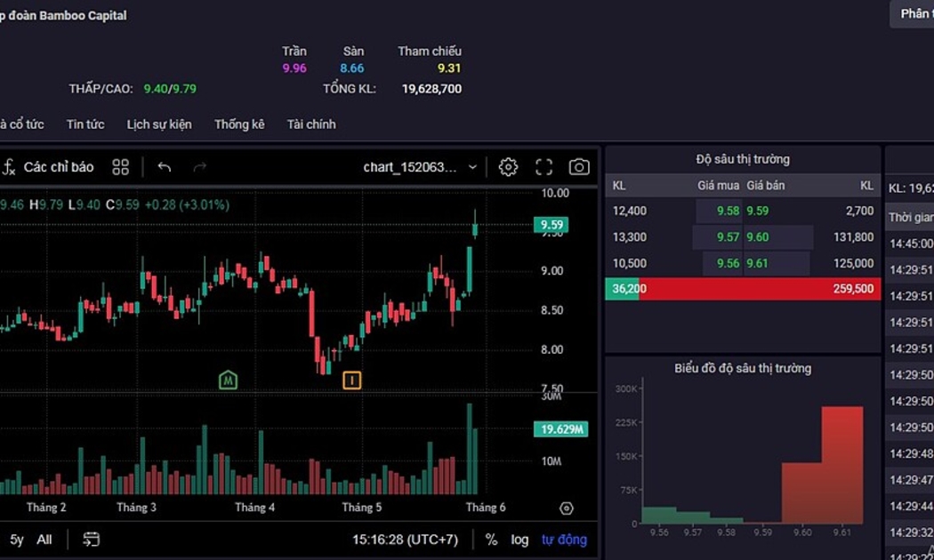
Task: Toggle percent scale on the chart
Action: [x=491, y=540]
